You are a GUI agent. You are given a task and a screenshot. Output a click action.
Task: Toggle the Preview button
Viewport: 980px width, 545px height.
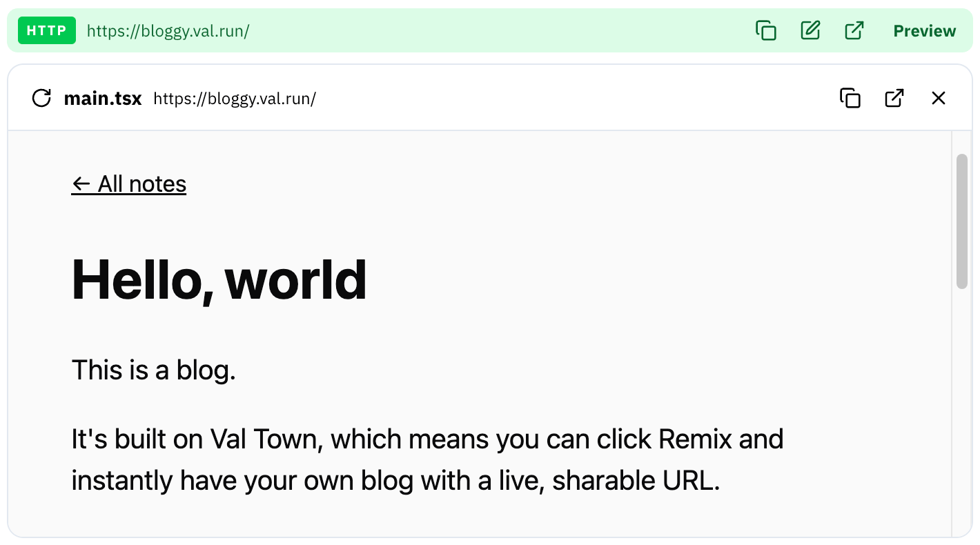coord(924,31)
